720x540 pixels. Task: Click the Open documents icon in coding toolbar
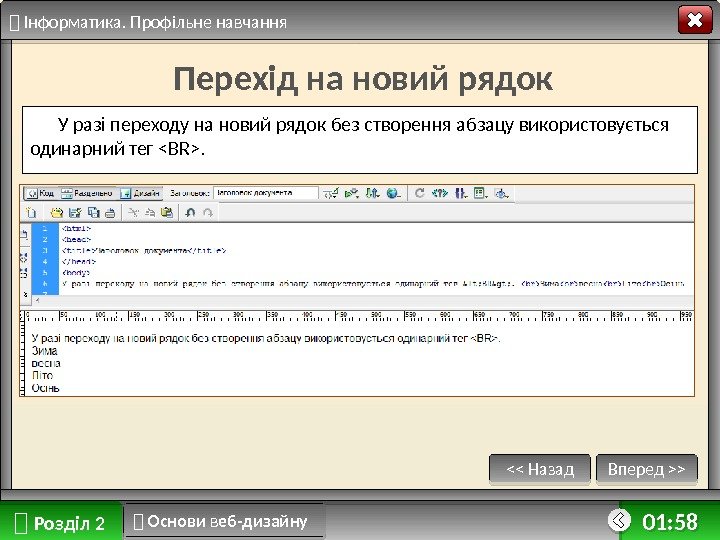(24, 234)
